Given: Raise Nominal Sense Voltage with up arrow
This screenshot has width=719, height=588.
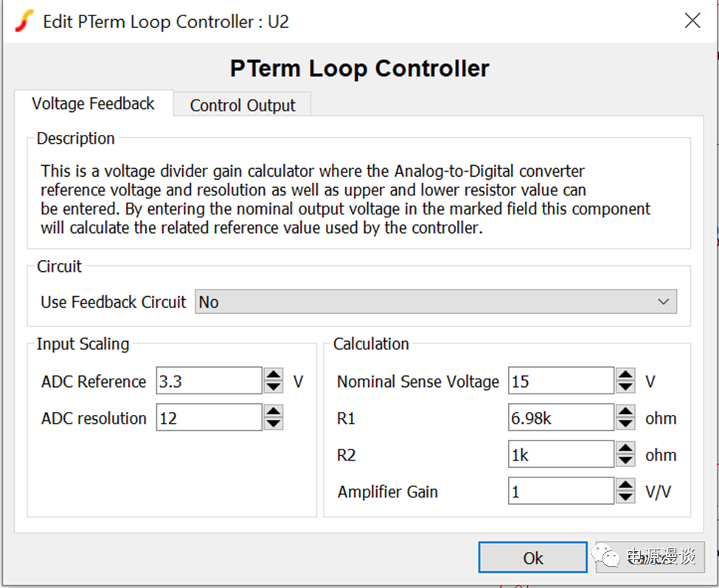Looking at the screenshot, I should [625, 375].
